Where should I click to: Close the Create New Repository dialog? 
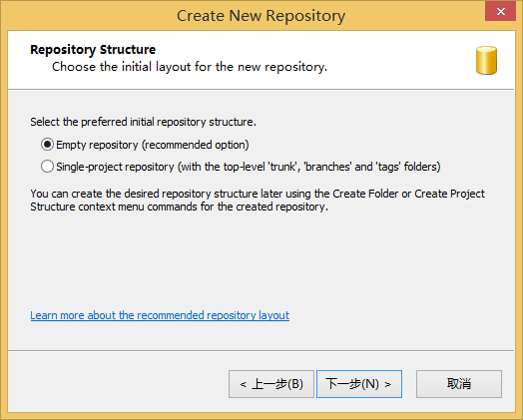tap(500, 12)
